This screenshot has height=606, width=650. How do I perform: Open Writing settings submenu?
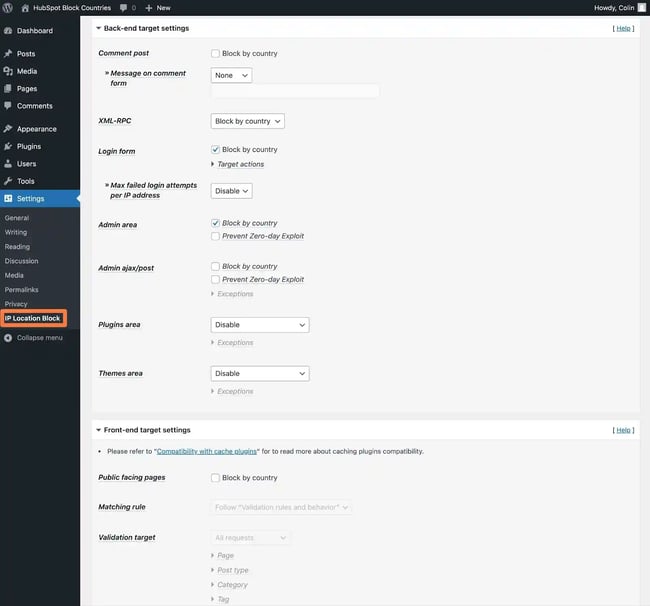click(16, 232)
